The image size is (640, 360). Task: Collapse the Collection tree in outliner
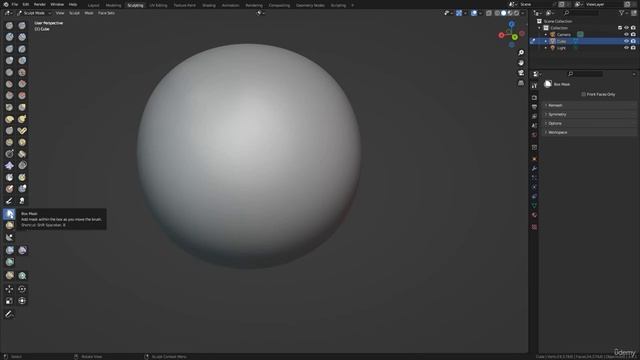pyautogui.click(x=539, y=28)
